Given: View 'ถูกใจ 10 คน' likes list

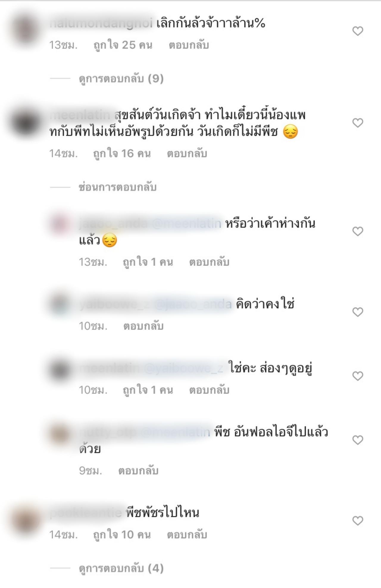Looking at the screenshot, I should coord(122,535).
